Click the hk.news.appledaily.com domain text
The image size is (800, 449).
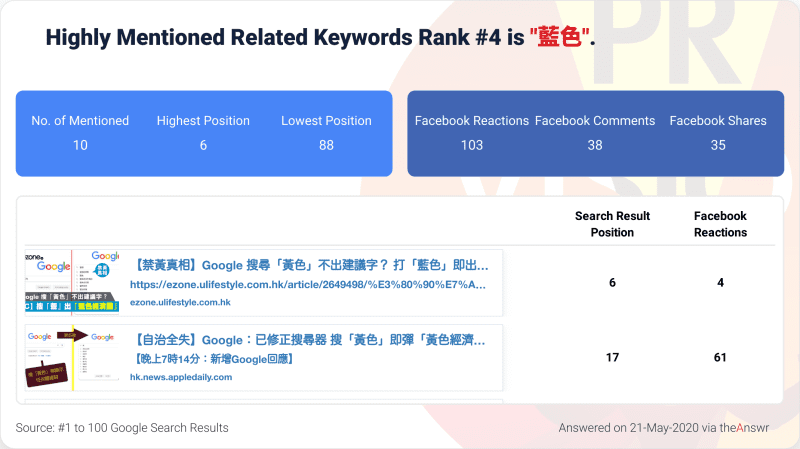(x=181, y=377)
